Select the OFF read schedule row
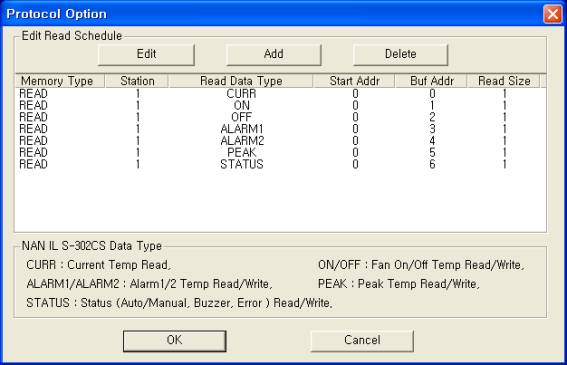This screenshot has height=365, width=567. point(280,117)
